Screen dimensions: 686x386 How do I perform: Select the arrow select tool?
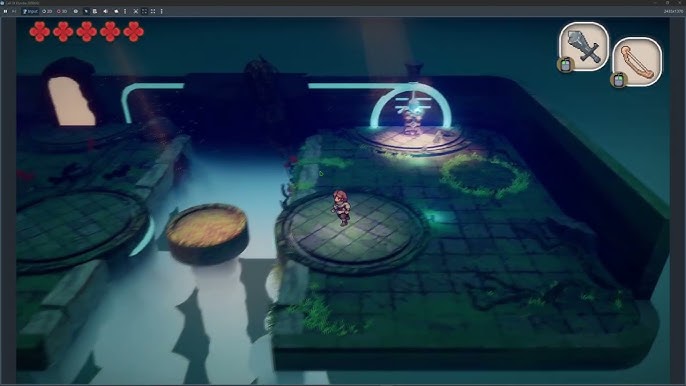[x=86, y=11]
